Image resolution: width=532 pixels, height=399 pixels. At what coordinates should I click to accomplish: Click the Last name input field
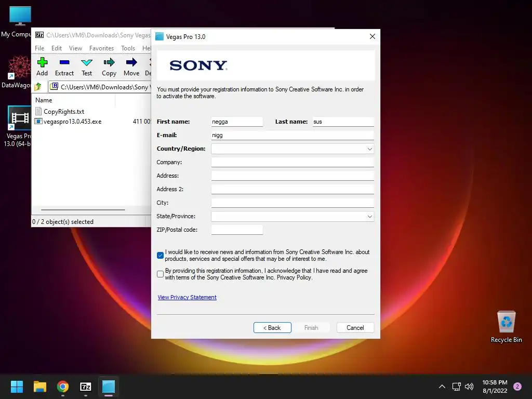[x=343, y=122]
